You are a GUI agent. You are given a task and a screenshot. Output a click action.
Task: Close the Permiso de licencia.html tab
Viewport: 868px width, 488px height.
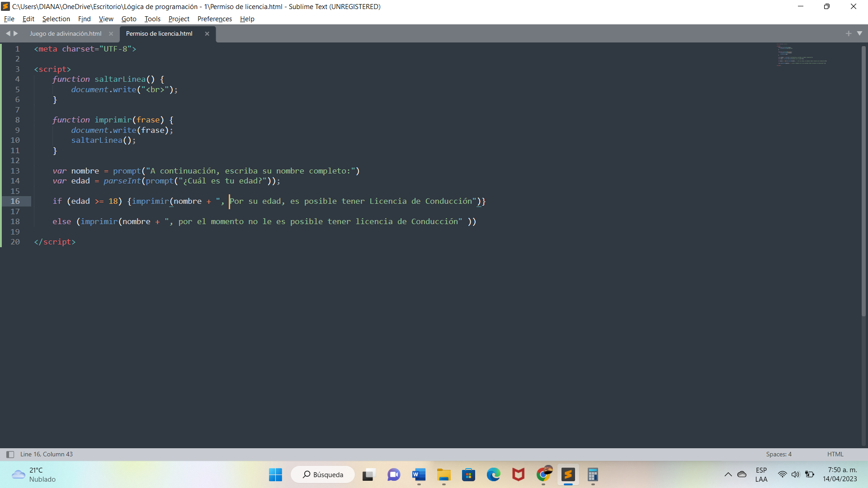tap(207, 34)
